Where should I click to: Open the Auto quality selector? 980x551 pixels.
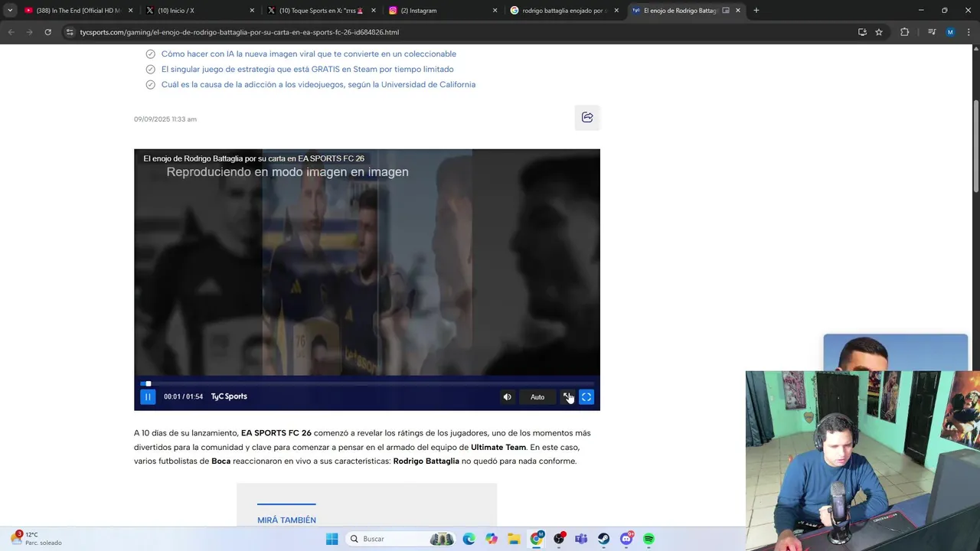pyautogui.click(x=537, y=396)
